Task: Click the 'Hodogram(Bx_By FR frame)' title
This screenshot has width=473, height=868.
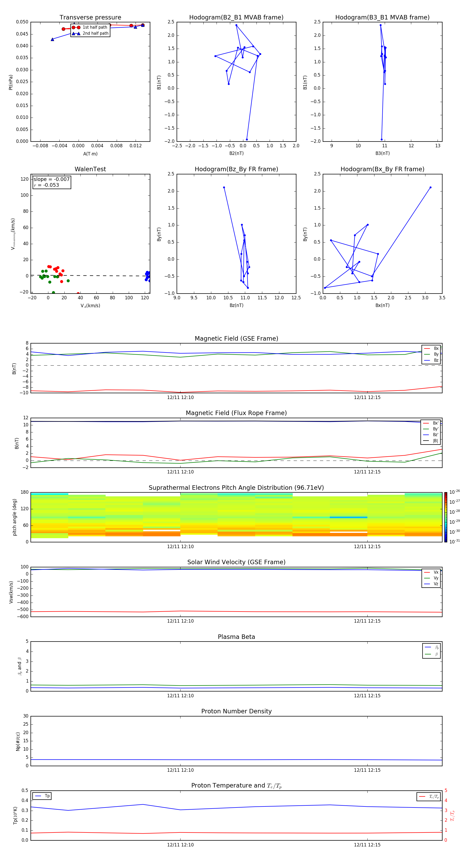Action: 382,169
